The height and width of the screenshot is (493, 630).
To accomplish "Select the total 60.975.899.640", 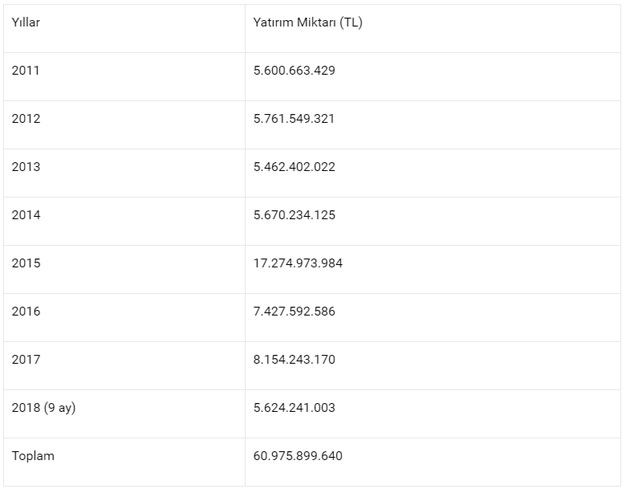I will (x=298, y=456).
